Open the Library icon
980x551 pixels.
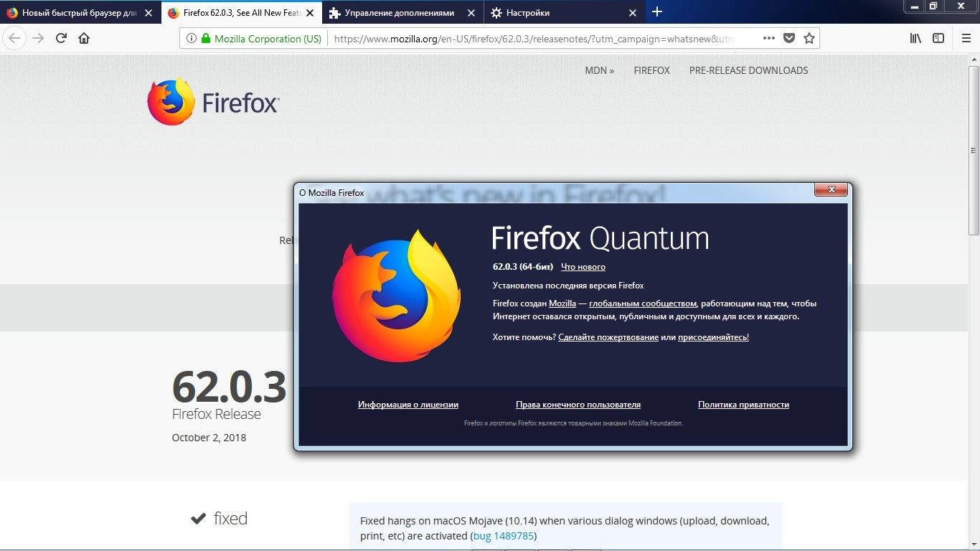915,39
